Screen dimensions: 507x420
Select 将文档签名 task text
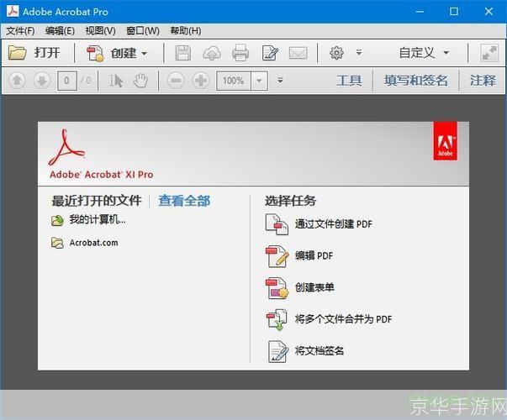click(320, 350)
